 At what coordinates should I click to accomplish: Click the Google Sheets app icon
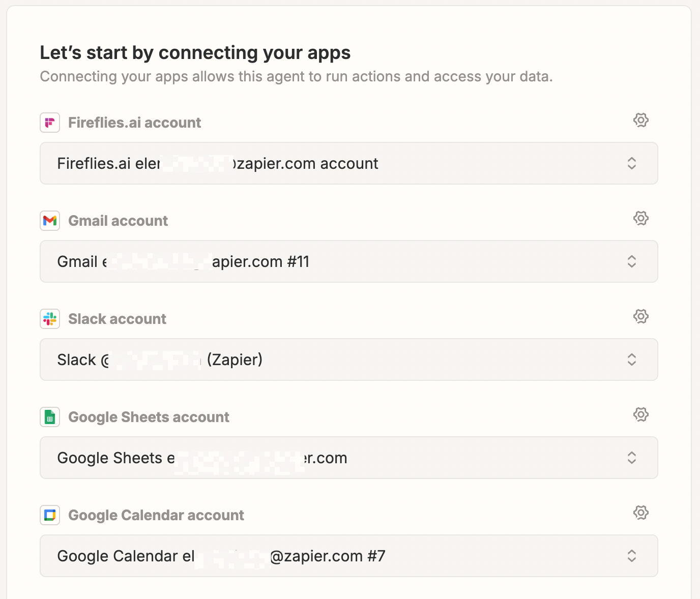50,417
